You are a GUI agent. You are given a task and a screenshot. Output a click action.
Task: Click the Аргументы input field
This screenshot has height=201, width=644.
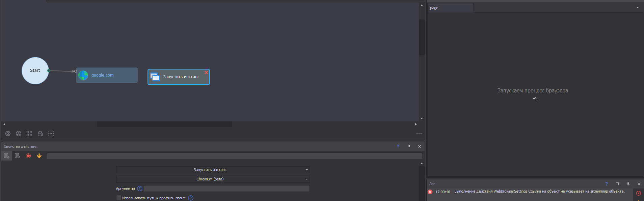point(227,189)
